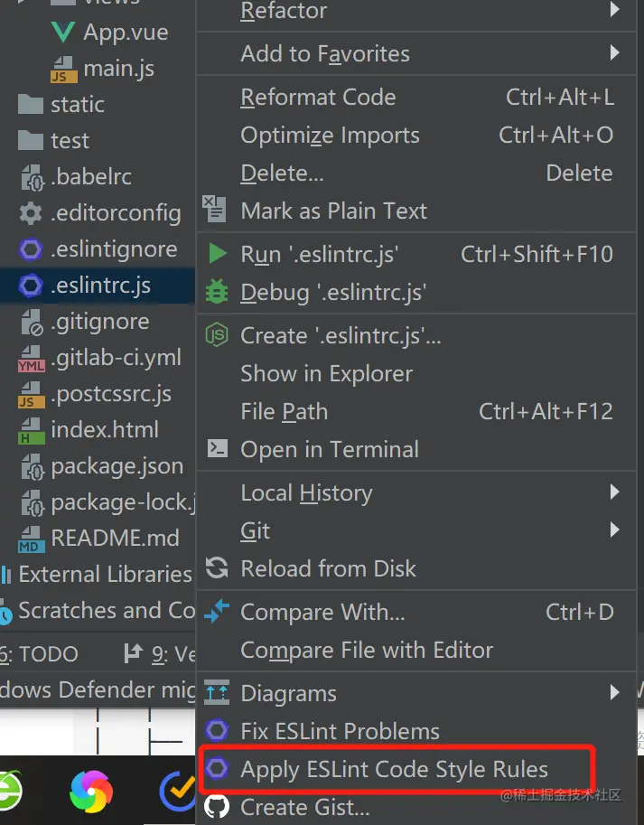Screen dimensions: 644x825
Task: Click the colorful pinwheel taskbar icon
Action: [x=92, y=792]
